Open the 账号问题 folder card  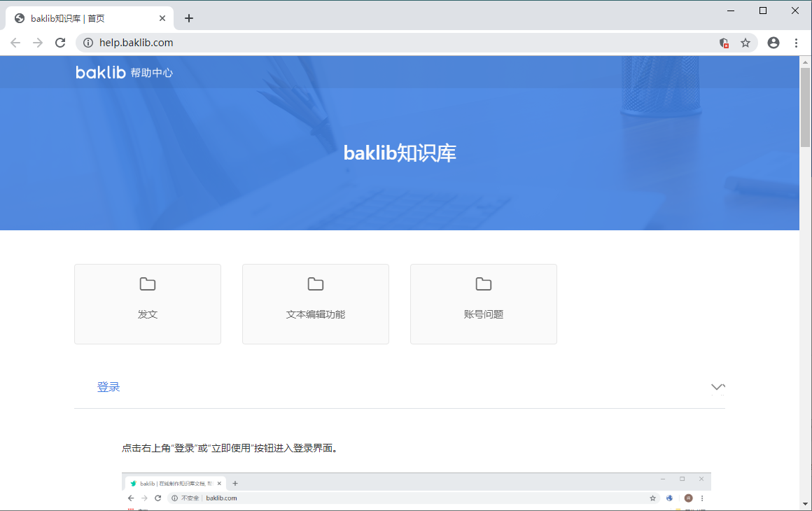tap(484, 304)
